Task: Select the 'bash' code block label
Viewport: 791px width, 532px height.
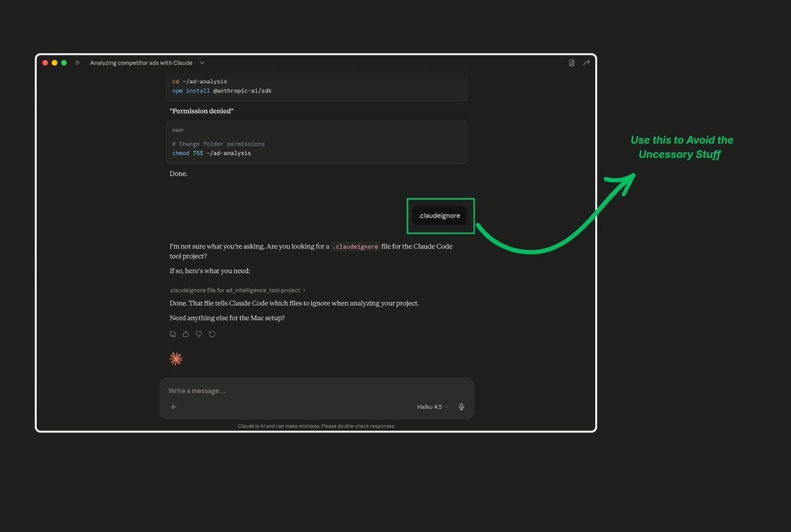Action: pyautogui.click(x=177, y=130)
